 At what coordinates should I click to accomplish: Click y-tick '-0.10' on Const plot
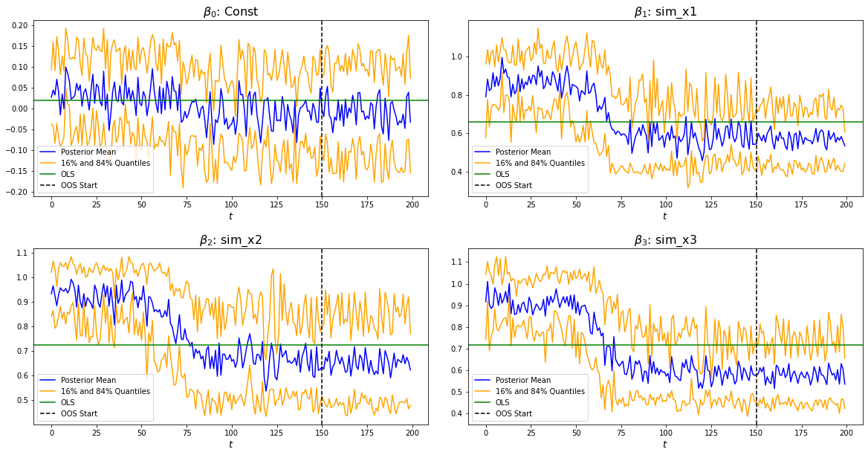point(16,151)
